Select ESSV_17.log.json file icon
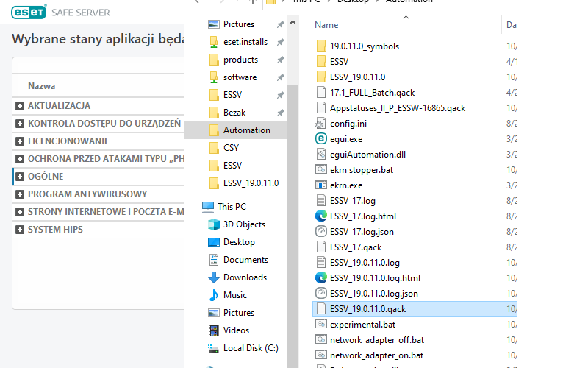The height and width of the screenshot is (368, 588). [320, 231]
